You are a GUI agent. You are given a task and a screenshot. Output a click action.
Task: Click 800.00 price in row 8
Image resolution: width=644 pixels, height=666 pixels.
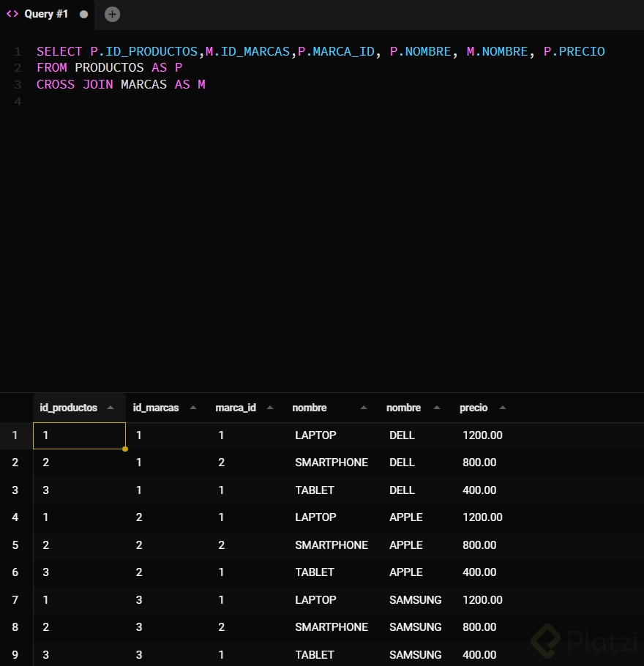click(x=479, y=627)
